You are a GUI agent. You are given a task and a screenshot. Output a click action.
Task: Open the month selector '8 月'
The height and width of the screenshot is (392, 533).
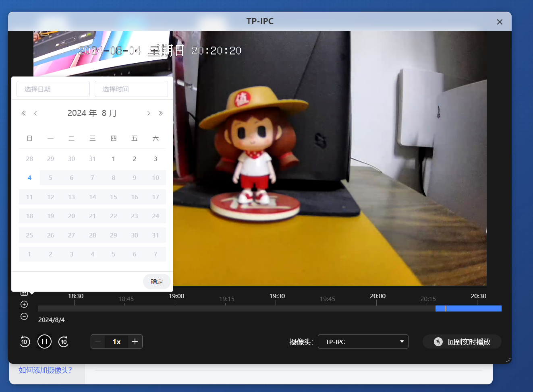pos(109,113)
